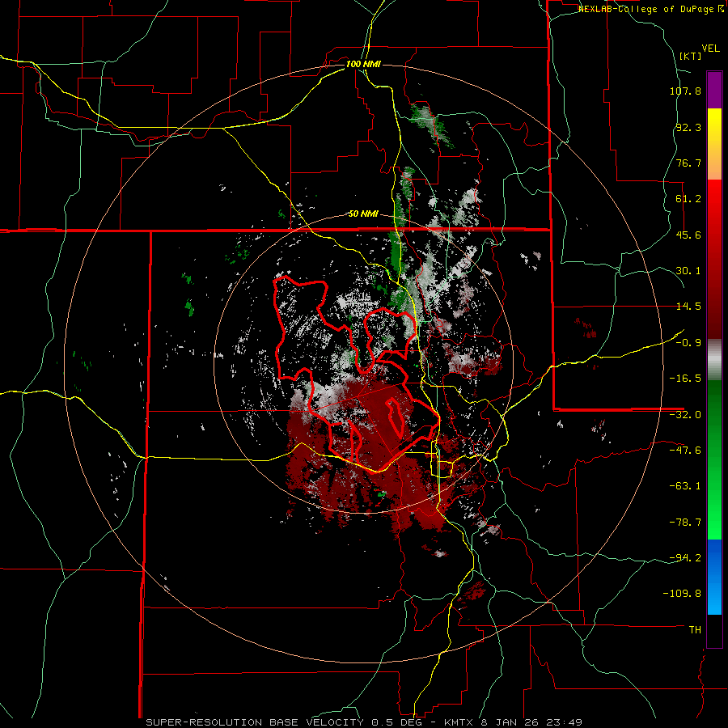Screen dimensions: 728x728
Task: Select the 30.1 velocity scale value
Action: 688,271
